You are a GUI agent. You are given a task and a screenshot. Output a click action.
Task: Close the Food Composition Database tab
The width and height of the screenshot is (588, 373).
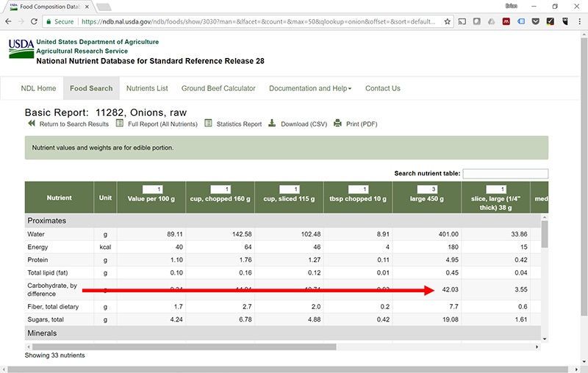point(87,7)
